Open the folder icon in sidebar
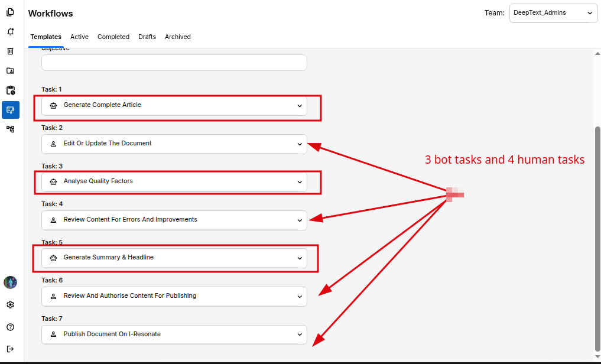Image resolution: width=601 pixels, height=364 pixels. [x=11, y=71]
